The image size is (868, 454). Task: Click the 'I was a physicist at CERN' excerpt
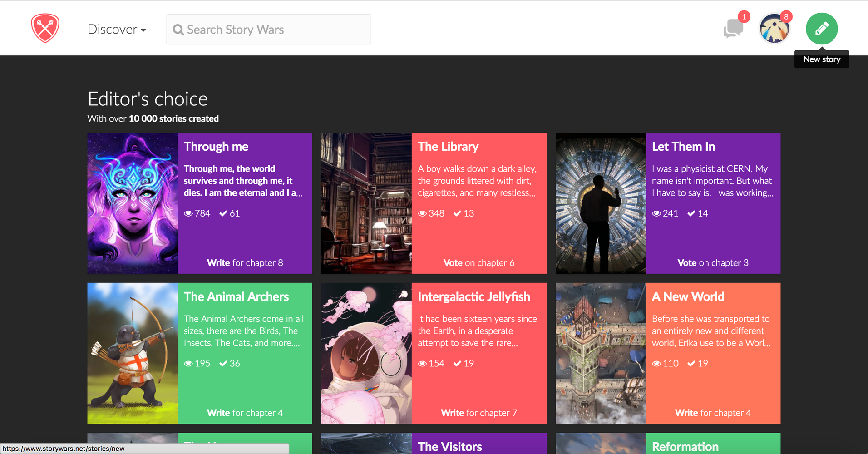point(713,181)
